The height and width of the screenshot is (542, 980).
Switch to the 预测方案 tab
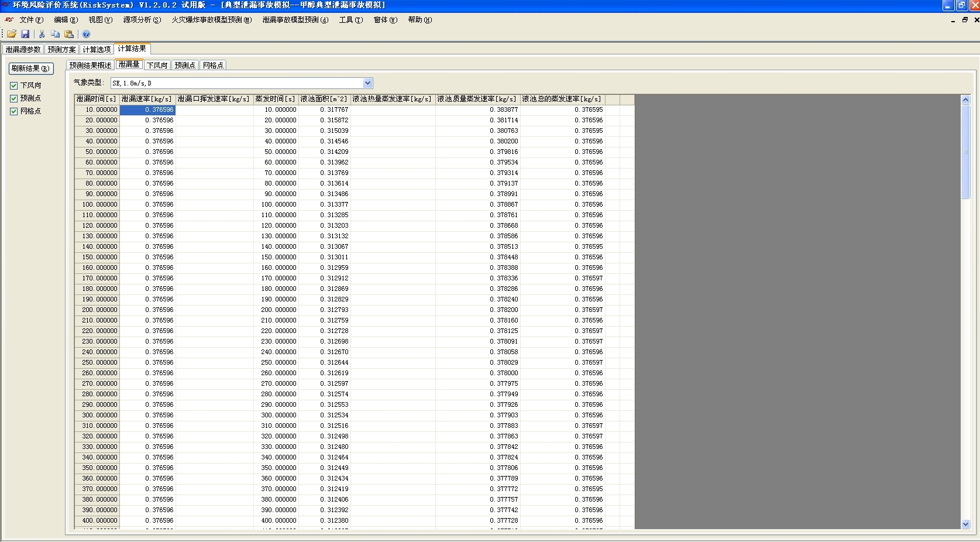61,49
